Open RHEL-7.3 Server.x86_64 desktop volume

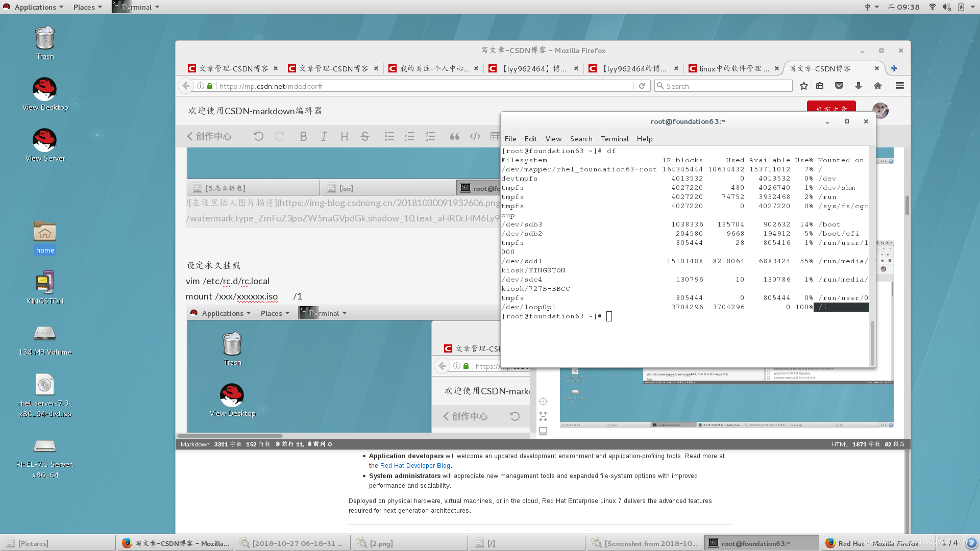pos(45,458)
